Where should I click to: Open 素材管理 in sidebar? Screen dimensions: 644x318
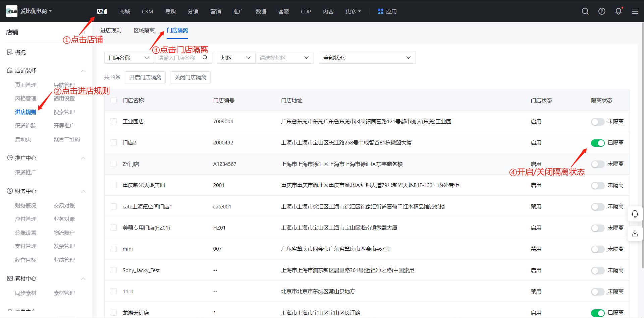[64, 293]
